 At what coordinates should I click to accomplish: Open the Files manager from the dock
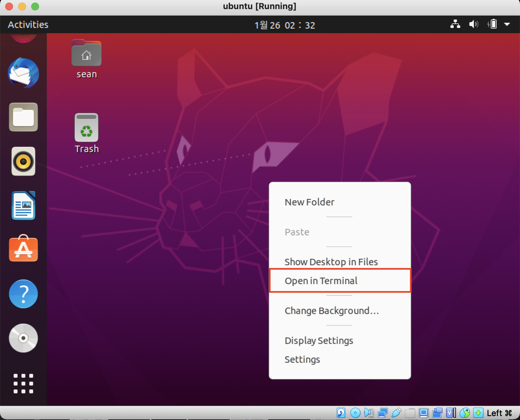point(23,117)
